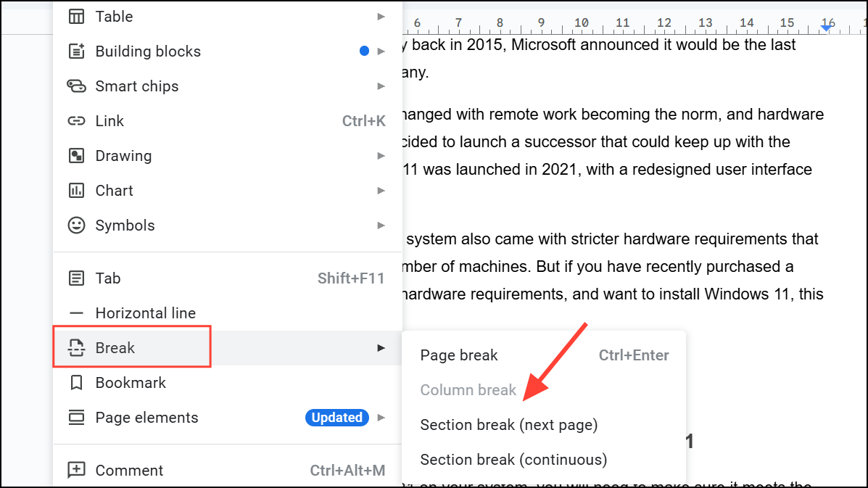Click the Symbols smiley icon
Image resolution: width=868 pixels, height=488 pixels.
click(x=76, y=226)
